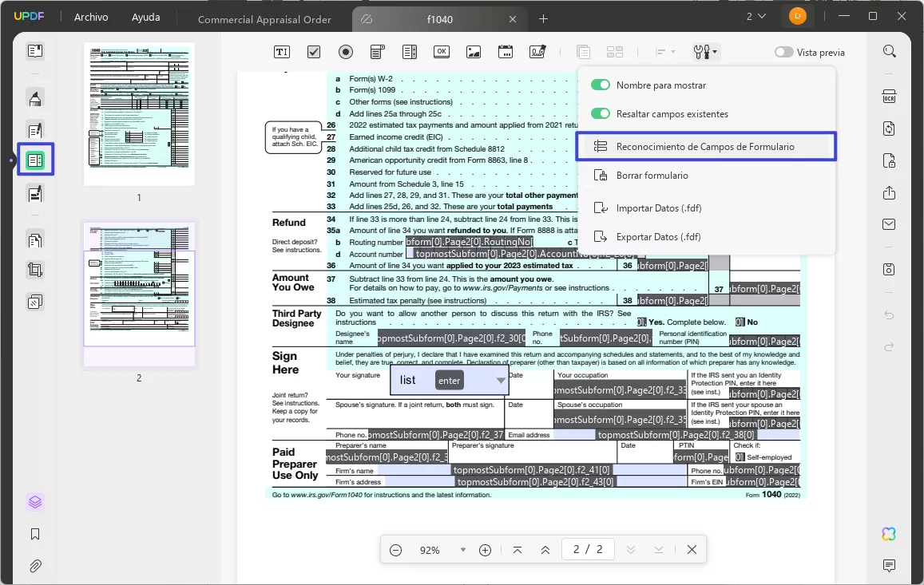Open the user account avatar
Screen dimensions: 924x585
point(797,17)
